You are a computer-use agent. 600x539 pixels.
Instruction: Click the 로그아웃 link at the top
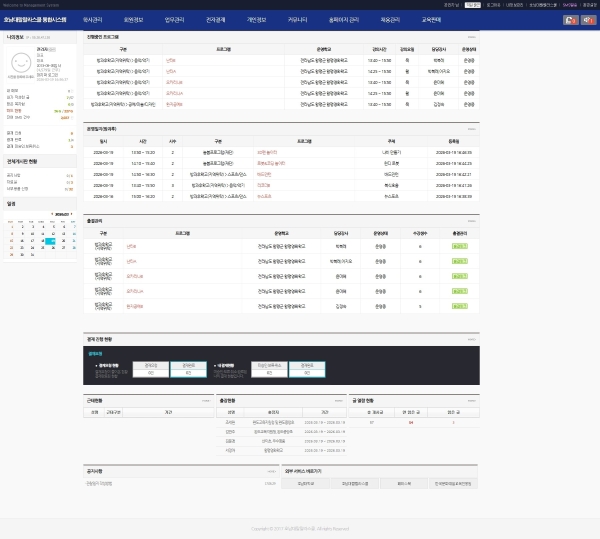493,5
